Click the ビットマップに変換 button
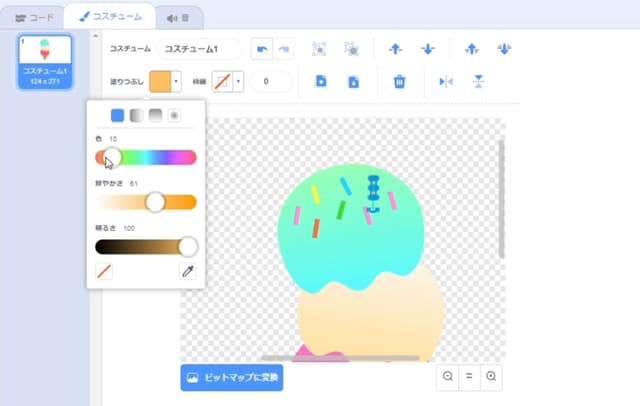This screenshot has height=406, width=640. pos(232,377)
